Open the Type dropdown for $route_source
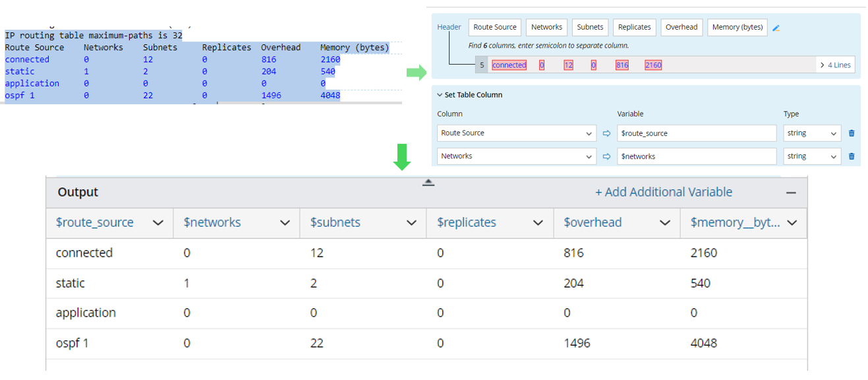 tap(812, 133)
